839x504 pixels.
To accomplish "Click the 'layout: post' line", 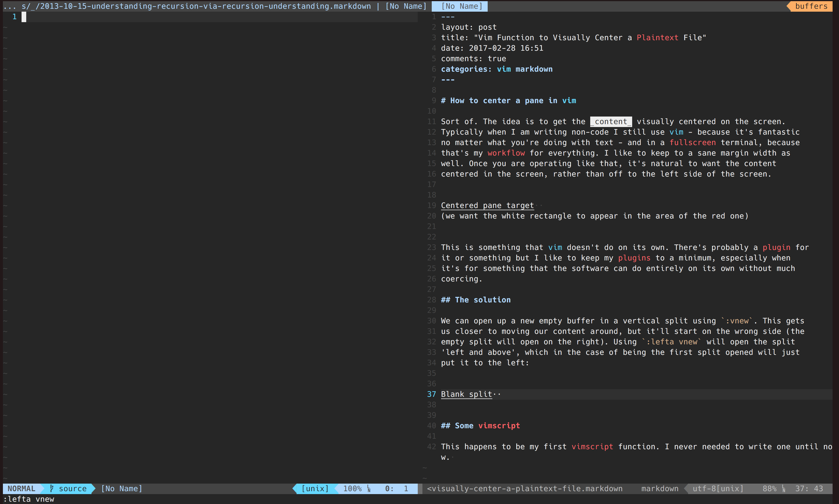I will [x=468, y=27].
